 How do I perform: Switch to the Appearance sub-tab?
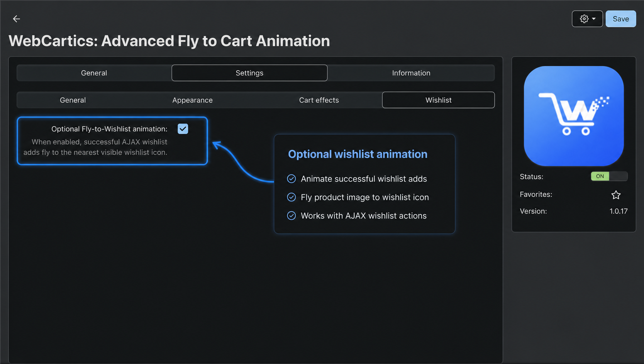pyautogui.click(x=192, y=100)
